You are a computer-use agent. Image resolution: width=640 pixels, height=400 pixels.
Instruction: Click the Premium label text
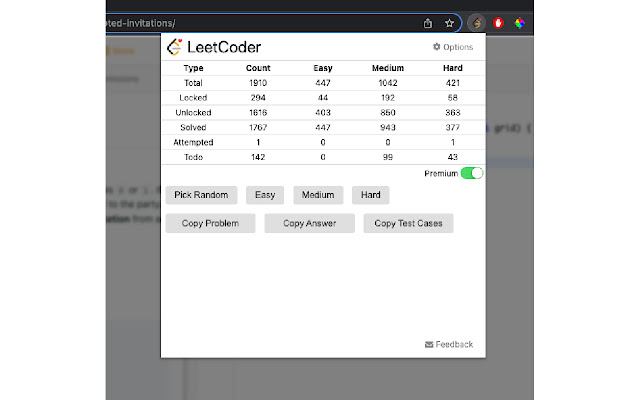[x=441, y=173]
